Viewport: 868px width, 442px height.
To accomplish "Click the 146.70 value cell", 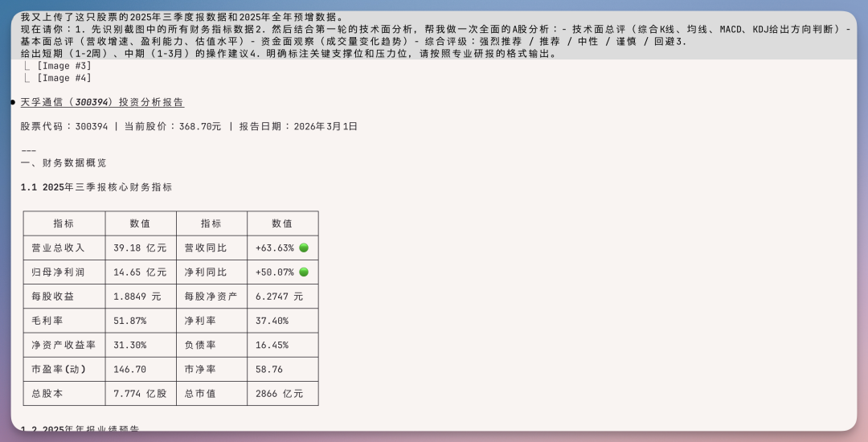I will 141,370.
